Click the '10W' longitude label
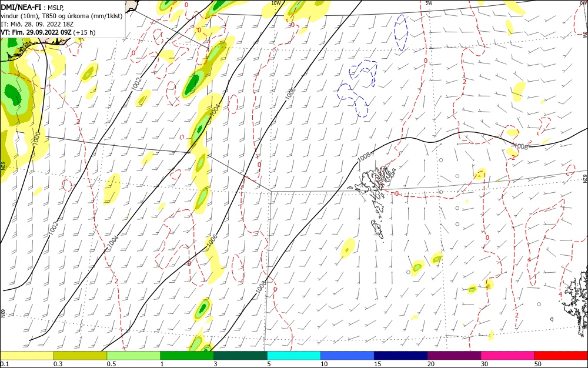The width and height of the screenshot is (588, 368). click(x=276, y=3)
